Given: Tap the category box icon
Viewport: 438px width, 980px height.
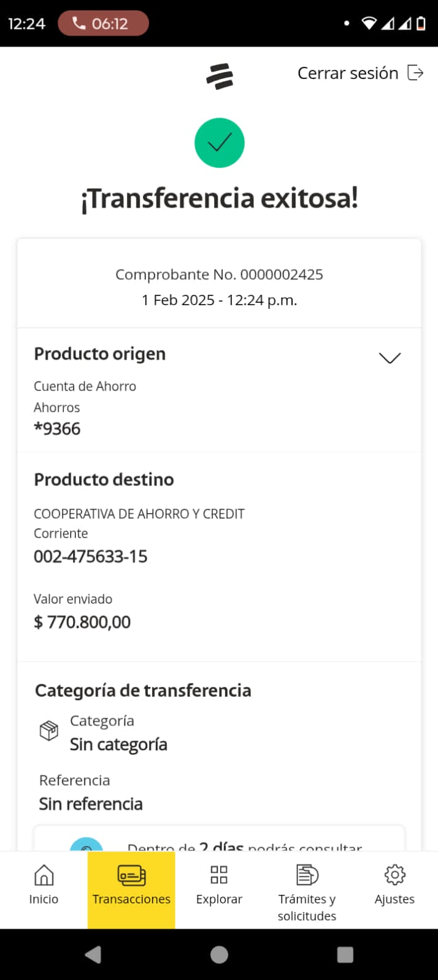Looking at the screenshot, I should (x=49, y=731).
